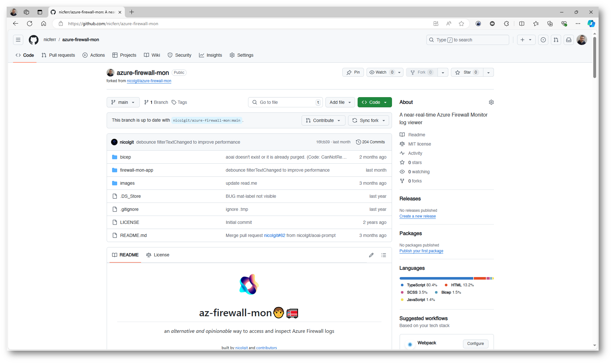The image size is (612, 364).
Task: Show README outline list icon
Action: (x=383, y=255)
